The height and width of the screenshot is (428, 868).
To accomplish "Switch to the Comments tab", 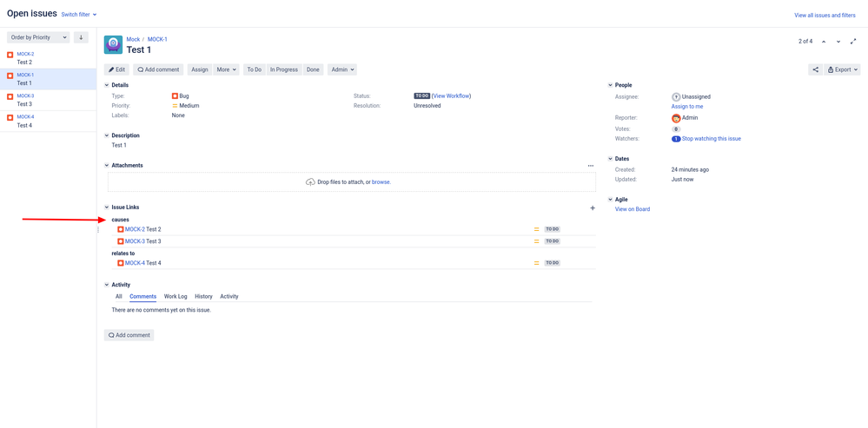I will tap(142, 296).
